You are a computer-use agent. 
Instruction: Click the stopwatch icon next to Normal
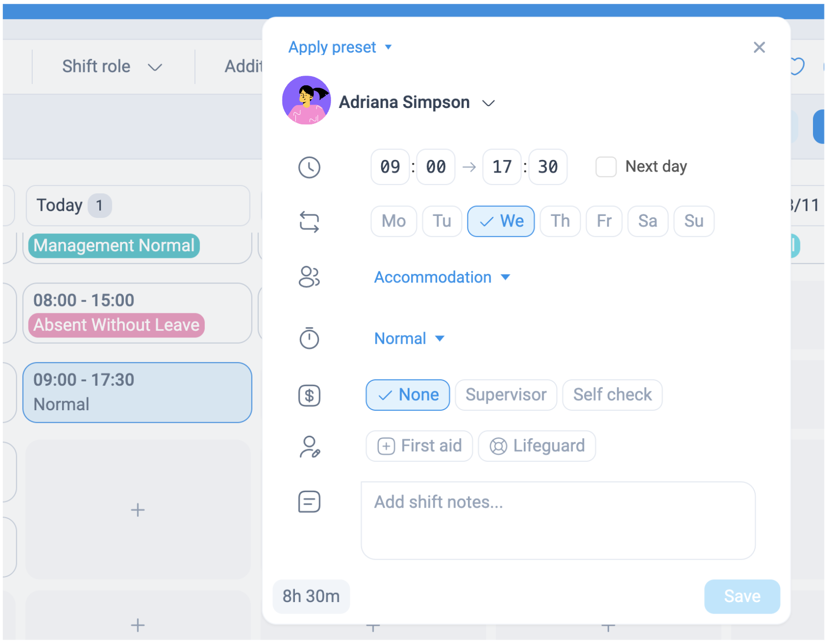309,338
